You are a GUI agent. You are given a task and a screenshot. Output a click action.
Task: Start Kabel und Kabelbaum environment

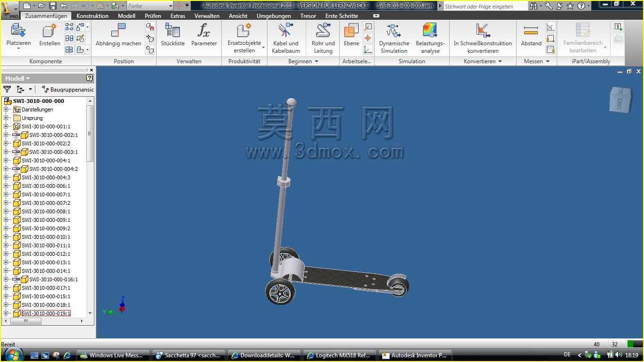pyautogui.click(x=286, y=39)
